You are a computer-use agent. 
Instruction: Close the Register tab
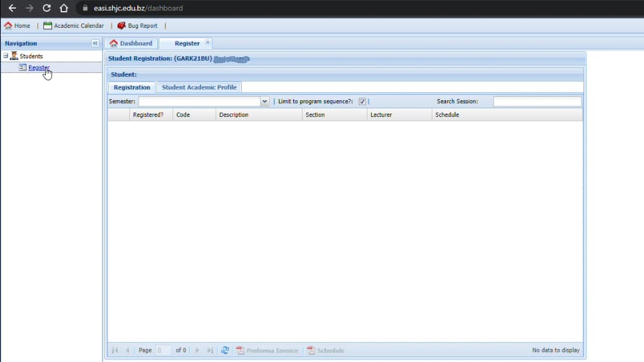[207, 43]
